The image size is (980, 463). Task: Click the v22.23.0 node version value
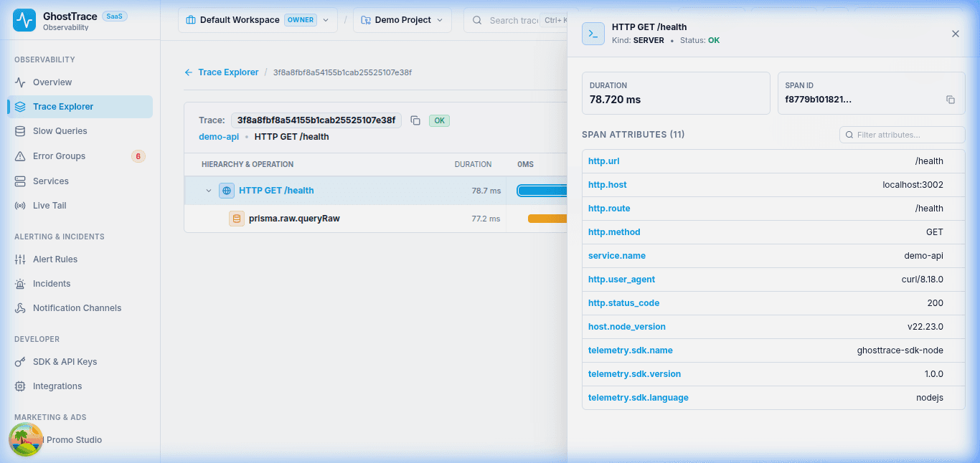click(925, 327)
